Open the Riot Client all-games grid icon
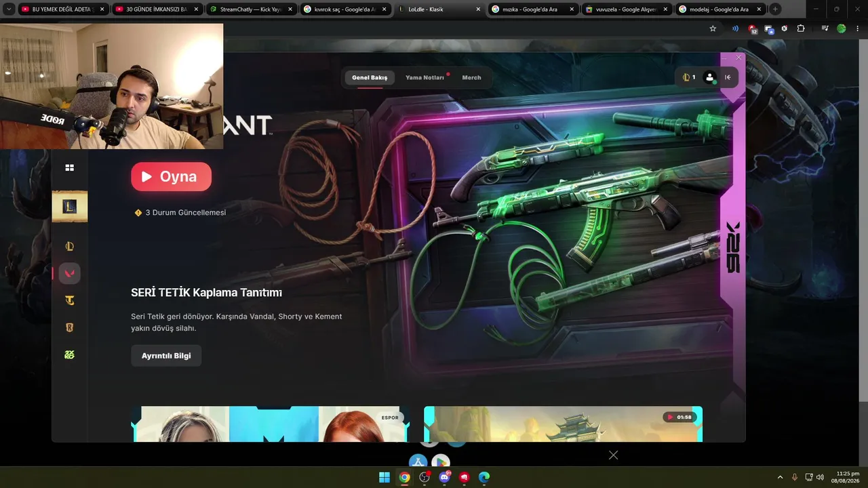Viewport: 868px width, 488px height. coord(69,167)
